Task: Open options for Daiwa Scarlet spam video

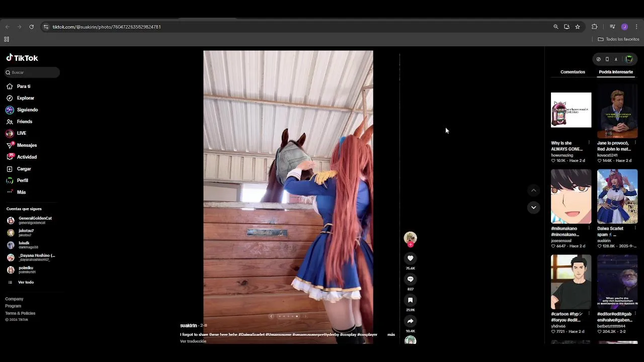Action: 635,228
